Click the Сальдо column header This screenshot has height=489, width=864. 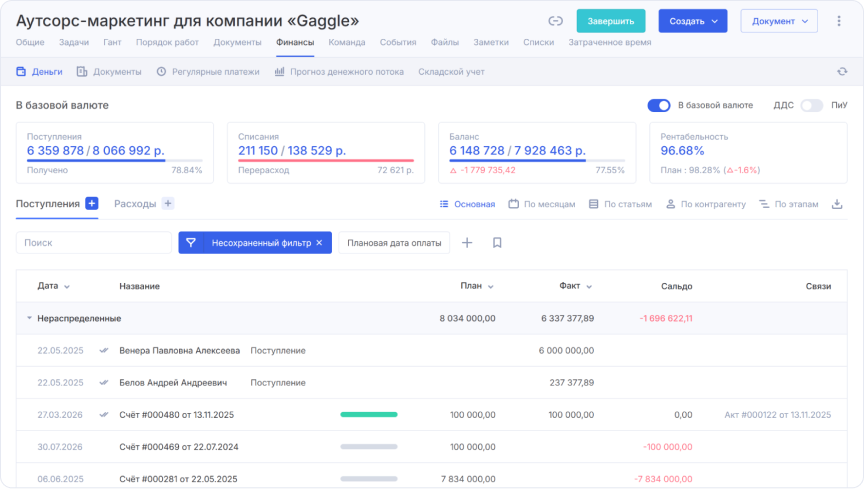pos(676,286)
